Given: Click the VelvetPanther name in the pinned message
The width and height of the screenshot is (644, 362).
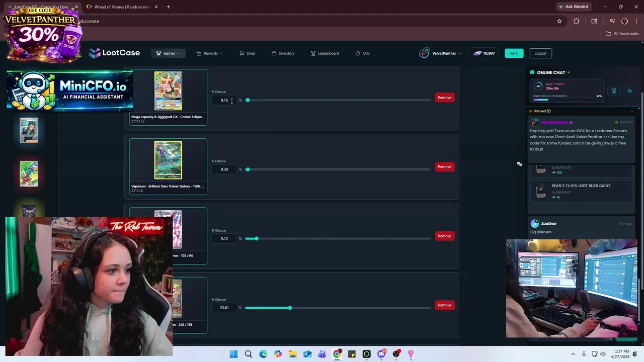Looking at the screenshot, I should 554,122.
